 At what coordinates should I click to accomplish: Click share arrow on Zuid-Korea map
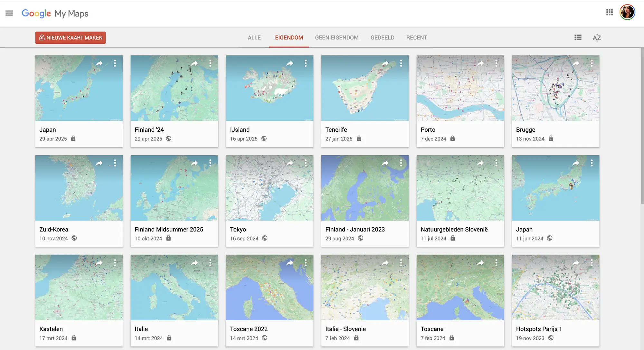tap(99, 163)
